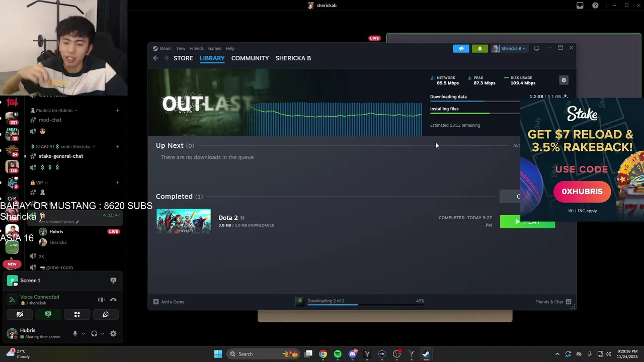Click the 0XHUBRIS code button in Stake ad
Image resolution: width=644 pixels, height=362 pixels.
[x=582, y=192]
